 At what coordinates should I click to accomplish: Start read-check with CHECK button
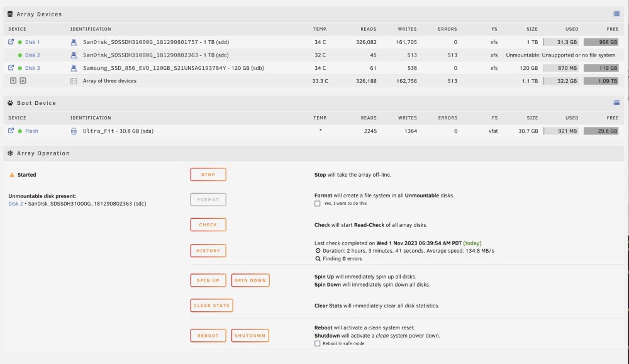[208, 225]
